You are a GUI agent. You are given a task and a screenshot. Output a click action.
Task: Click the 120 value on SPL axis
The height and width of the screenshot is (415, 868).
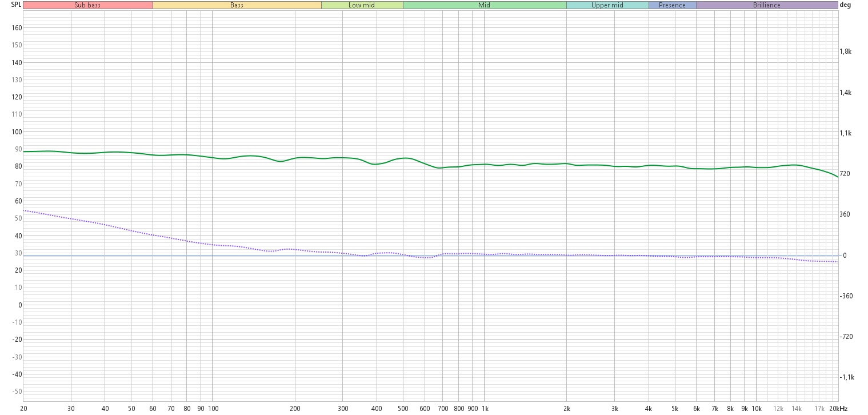click(17, 97)
